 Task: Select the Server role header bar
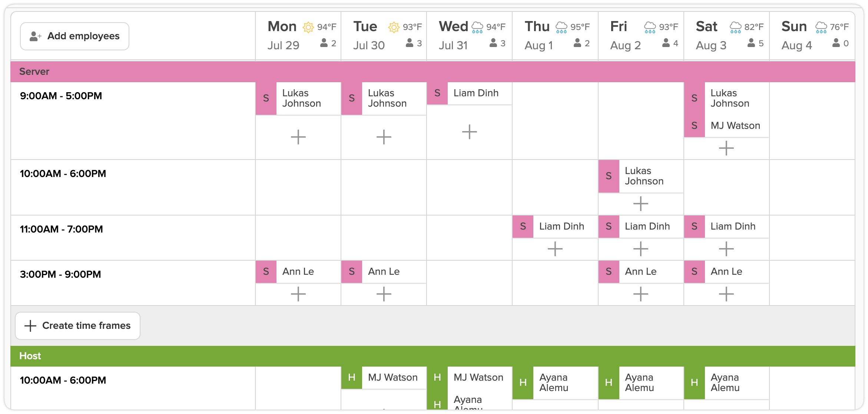[433, 71]
